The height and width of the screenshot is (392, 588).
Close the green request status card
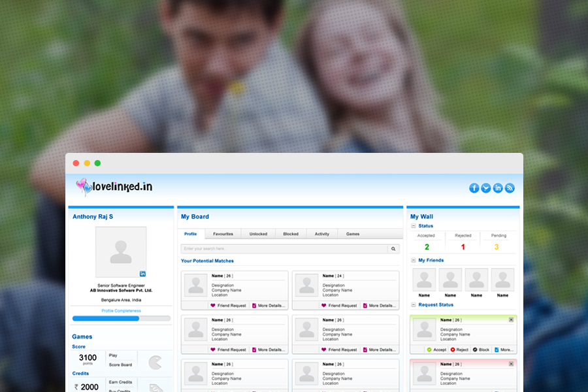pos(511,319)
